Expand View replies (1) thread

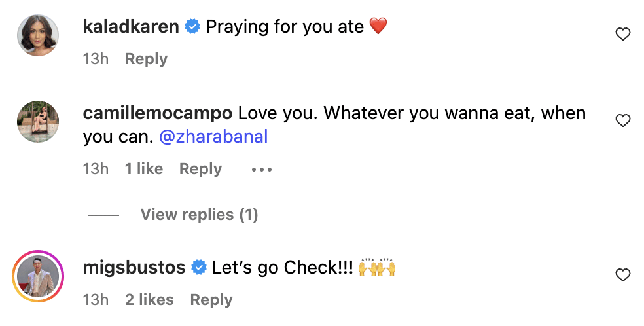click(x=199, y=215)
